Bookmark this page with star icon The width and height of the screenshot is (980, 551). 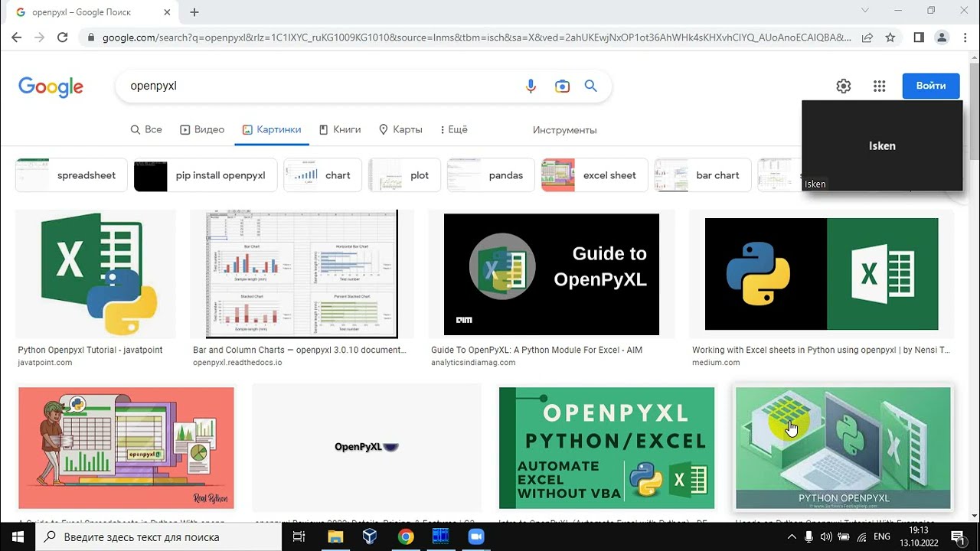point(890,37)
